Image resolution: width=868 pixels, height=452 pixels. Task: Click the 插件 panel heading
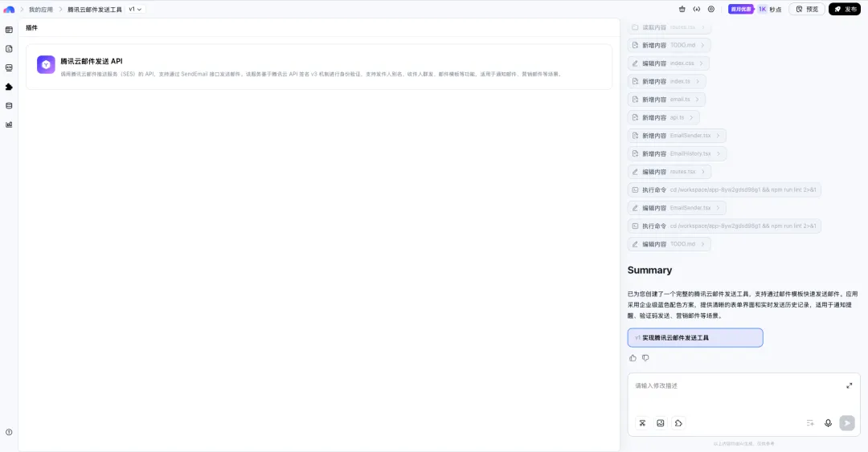(x=32, y=27)
